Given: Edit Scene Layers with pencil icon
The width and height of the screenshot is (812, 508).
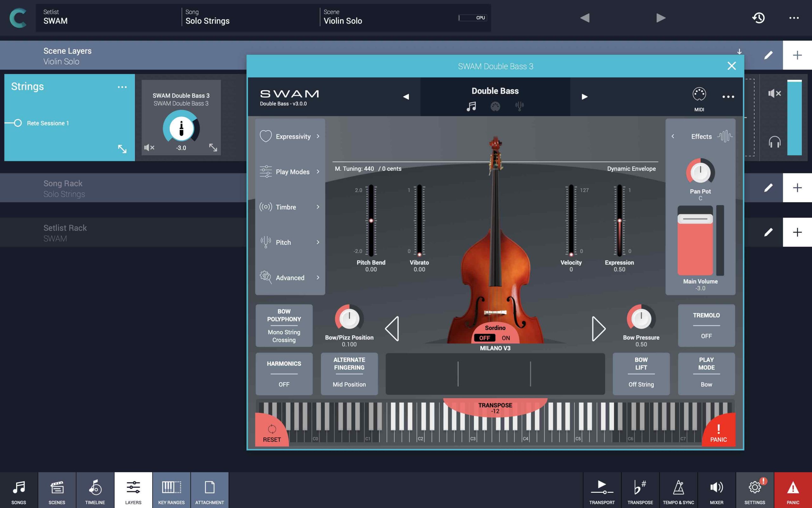Looking at the screenshot, I should [768, 55].
